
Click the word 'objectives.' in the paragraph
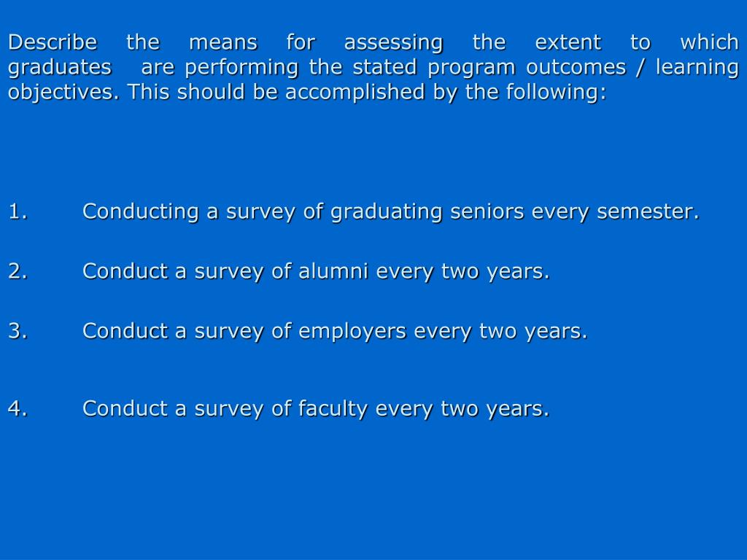[63, 93]
